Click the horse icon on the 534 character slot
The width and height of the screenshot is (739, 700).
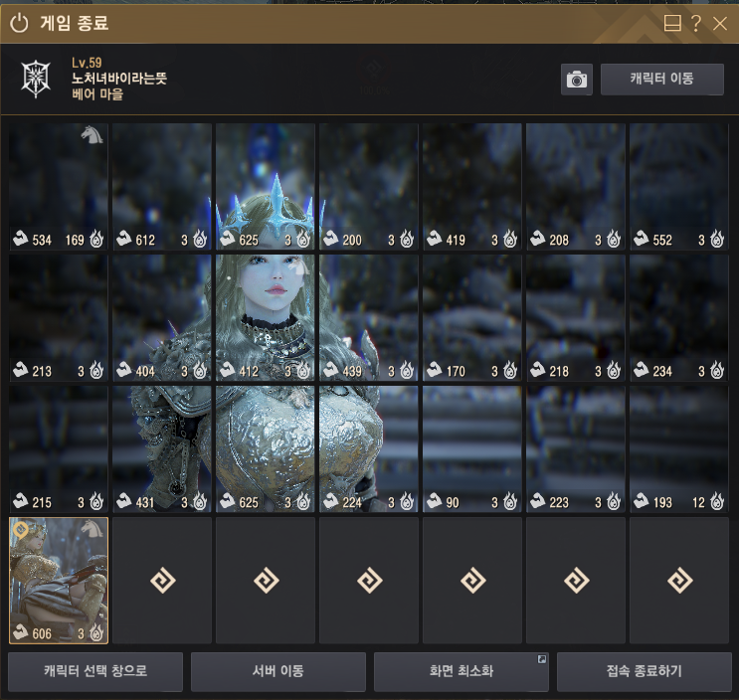[92, 134]
